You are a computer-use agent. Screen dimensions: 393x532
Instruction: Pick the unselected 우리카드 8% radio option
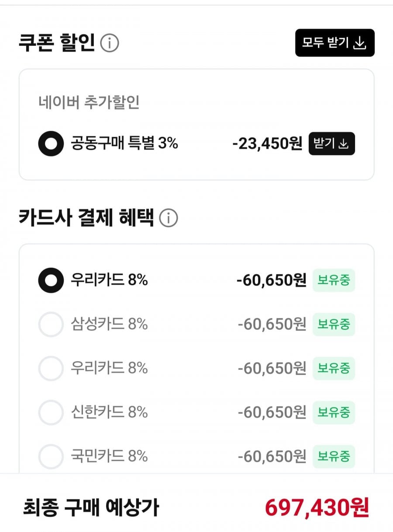point(51,369)
